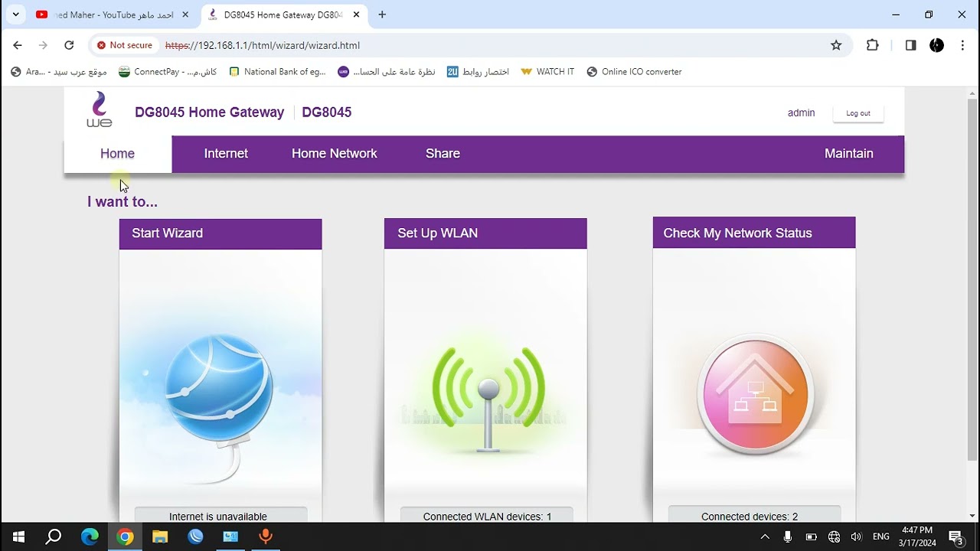Open the اختصار روابط bookmark
980x551 pixels.
click(x=479, y=72)
